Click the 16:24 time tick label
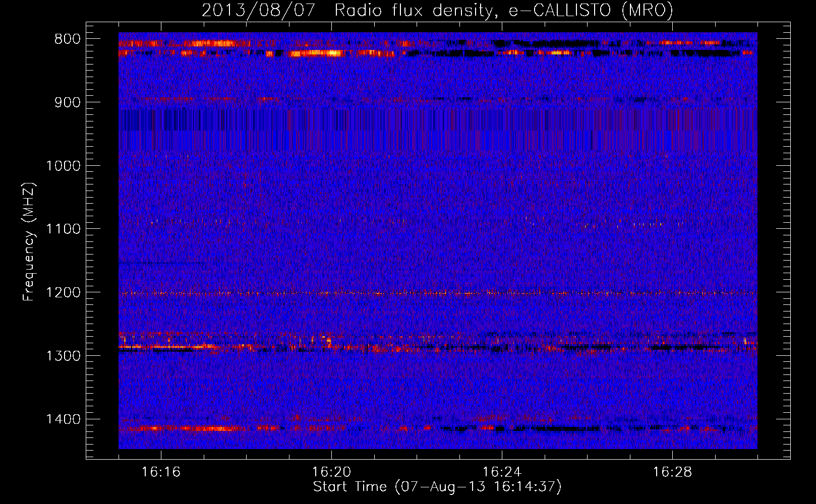The height and width of the screenshot is (504, 816). (x=502, y=472)
